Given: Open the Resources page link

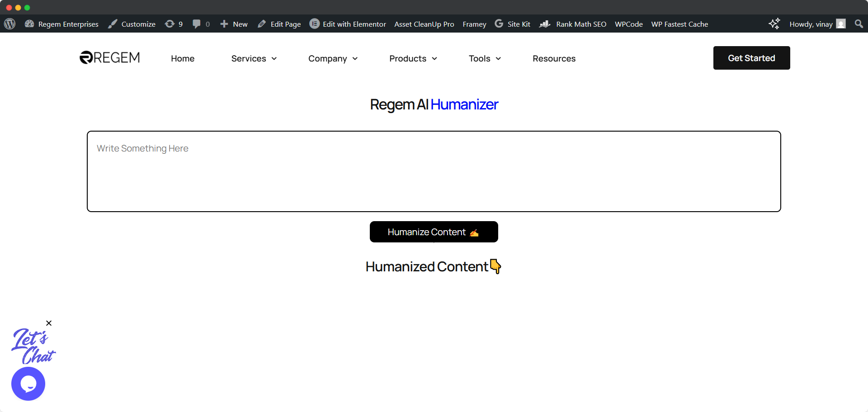Looking at the screenshot, I should (x=554, y=58).
